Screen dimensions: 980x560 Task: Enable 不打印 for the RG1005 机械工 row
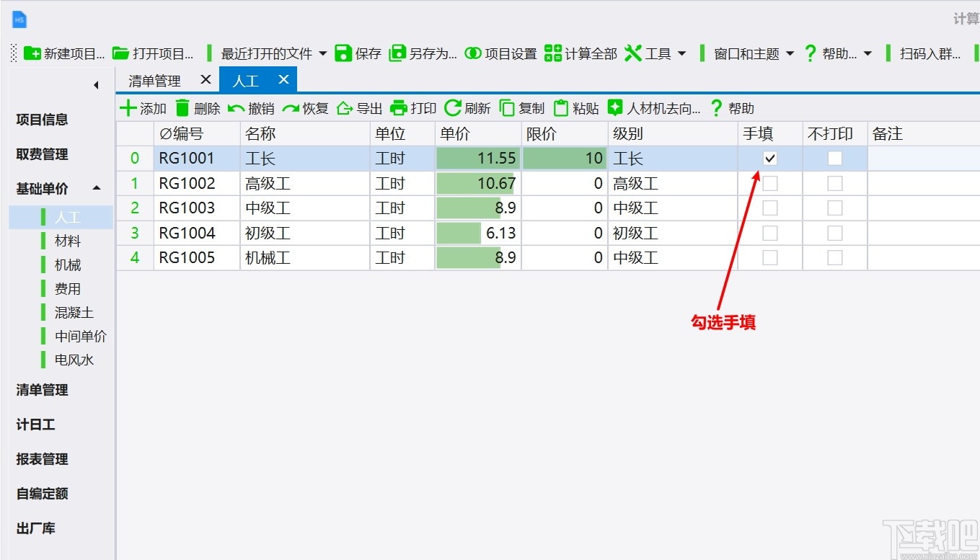834,257
